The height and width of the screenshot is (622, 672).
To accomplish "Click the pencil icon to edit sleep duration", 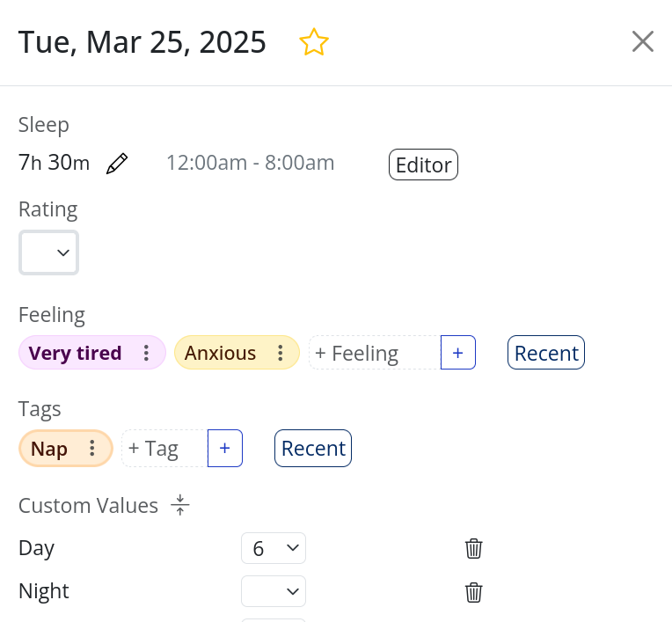I will pos(117,164).
